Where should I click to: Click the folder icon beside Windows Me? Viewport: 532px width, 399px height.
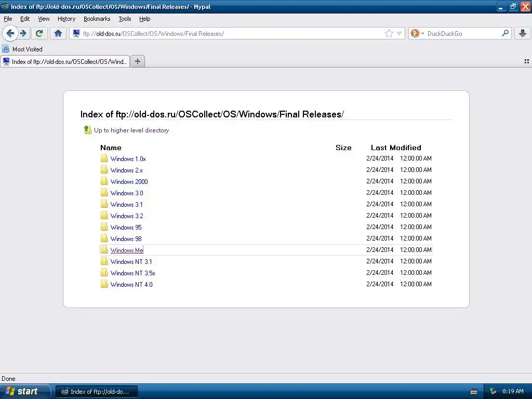(104, 250)
